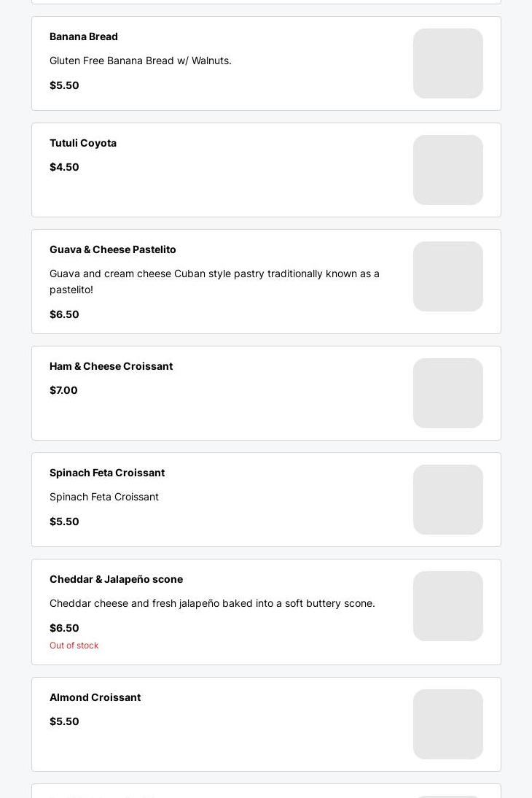This screenshot has width=532, height=798.
Task: Open the Almond Croissant item title
Action: click(95, 697)
